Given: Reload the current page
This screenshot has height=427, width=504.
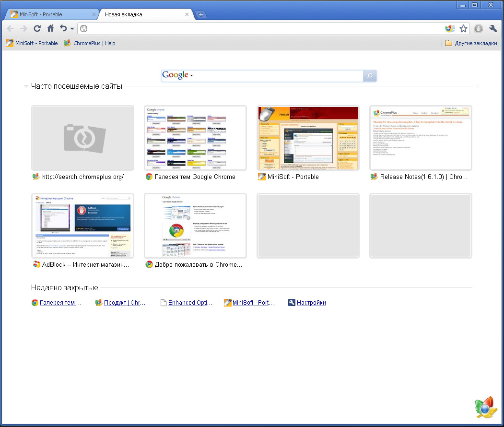Looking at the screenshot, I should [37, 29].
